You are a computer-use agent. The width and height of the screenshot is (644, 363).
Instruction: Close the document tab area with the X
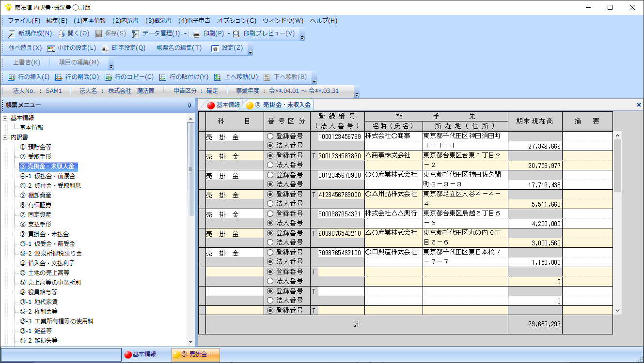pyautogui.click(x=638, y=105)
